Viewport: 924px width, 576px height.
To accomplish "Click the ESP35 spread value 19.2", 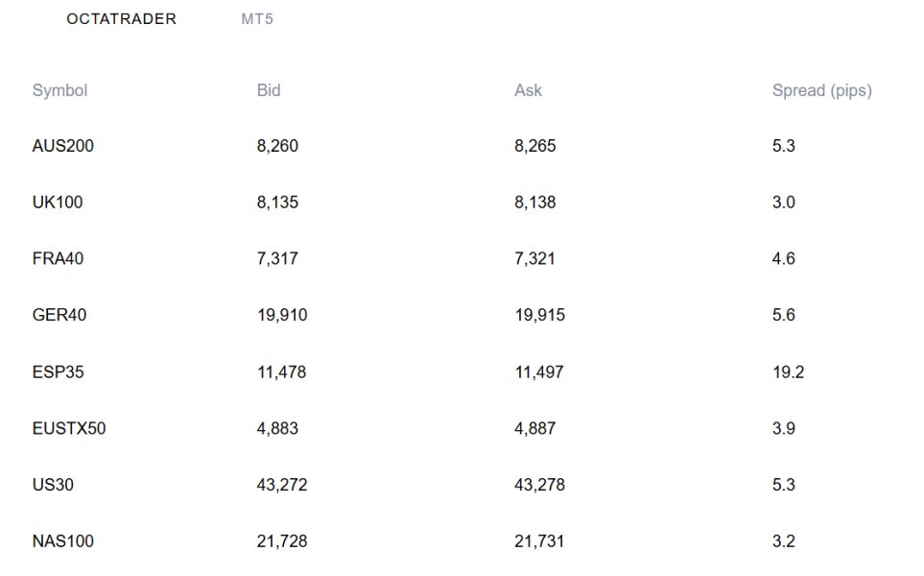I will click(788, 372).
